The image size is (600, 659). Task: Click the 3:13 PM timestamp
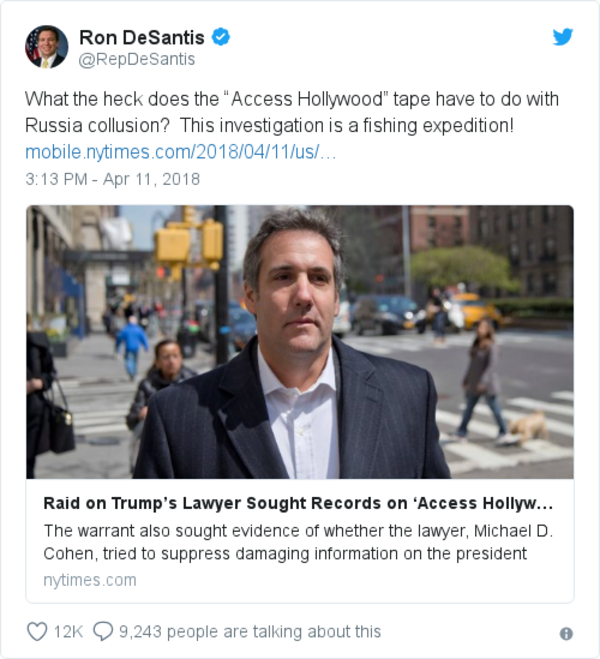(x=56, y=179)
